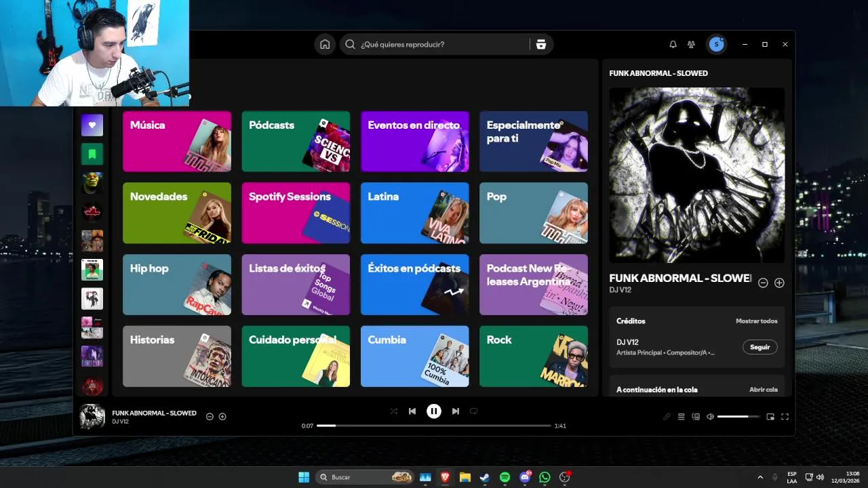Open the 'Éxitos en pódcasts' card
This screenshot has height=488, width=868.
[415, 285]
